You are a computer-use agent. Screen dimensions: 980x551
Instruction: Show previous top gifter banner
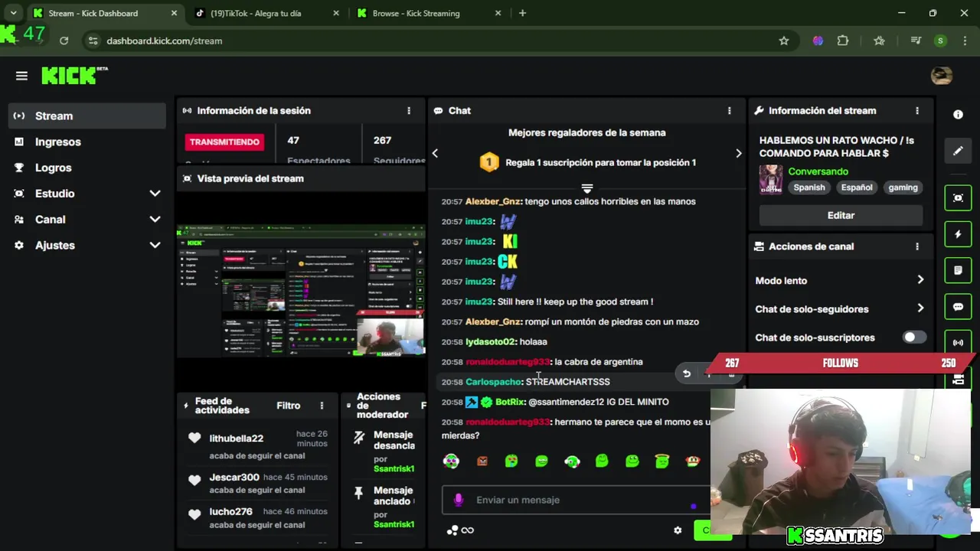435,153
